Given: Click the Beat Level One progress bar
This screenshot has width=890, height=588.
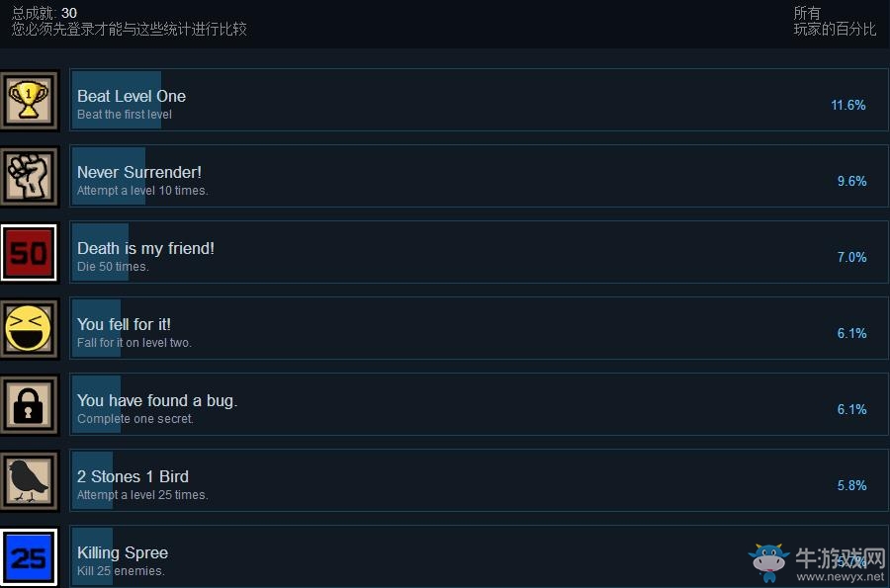Looking at the screenshot, I should 117,100.
